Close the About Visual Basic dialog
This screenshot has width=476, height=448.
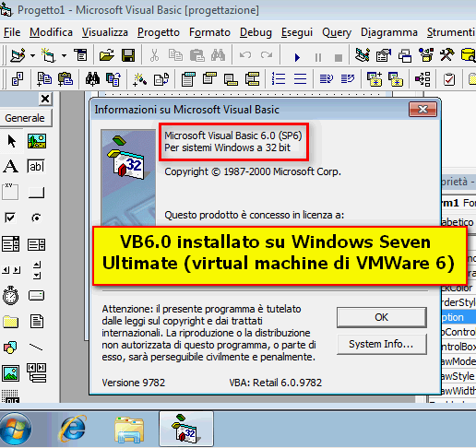pos(422,109)
